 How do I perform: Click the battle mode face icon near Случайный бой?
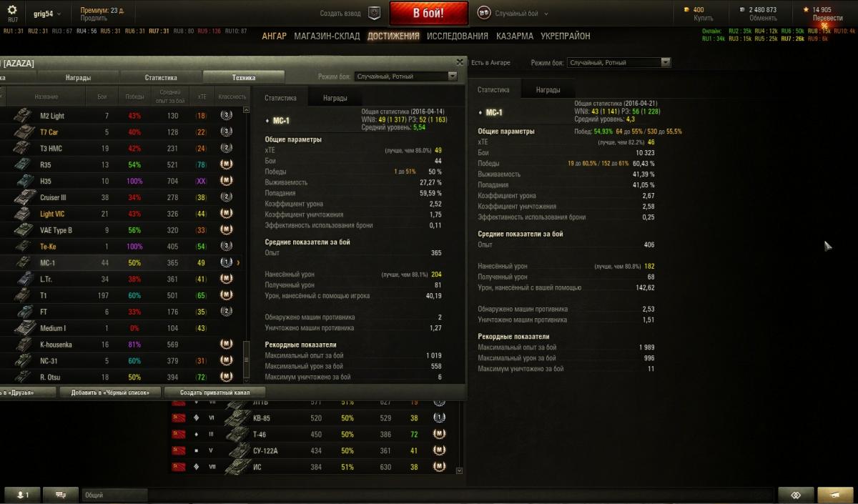click(x=484, y=13)
